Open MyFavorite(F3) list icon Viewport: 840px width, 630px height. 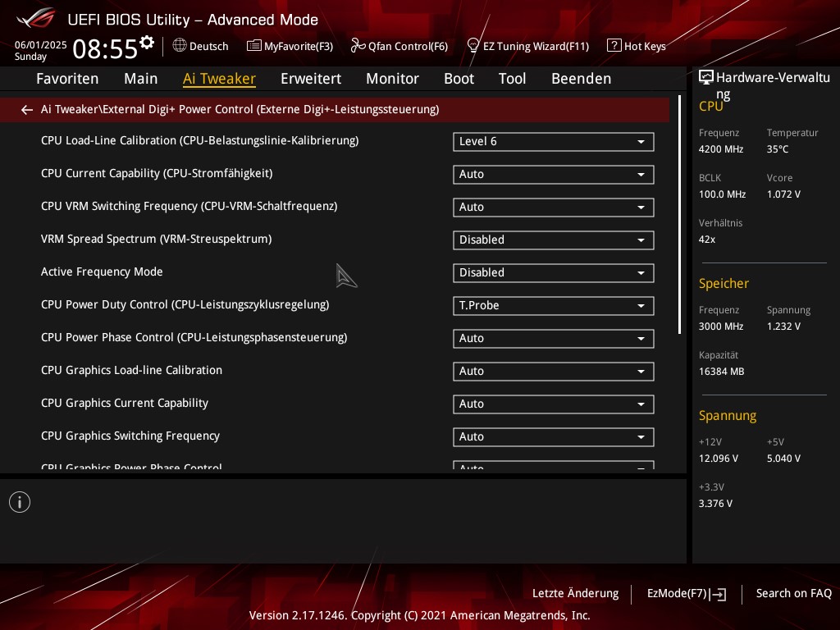(254, 46)
